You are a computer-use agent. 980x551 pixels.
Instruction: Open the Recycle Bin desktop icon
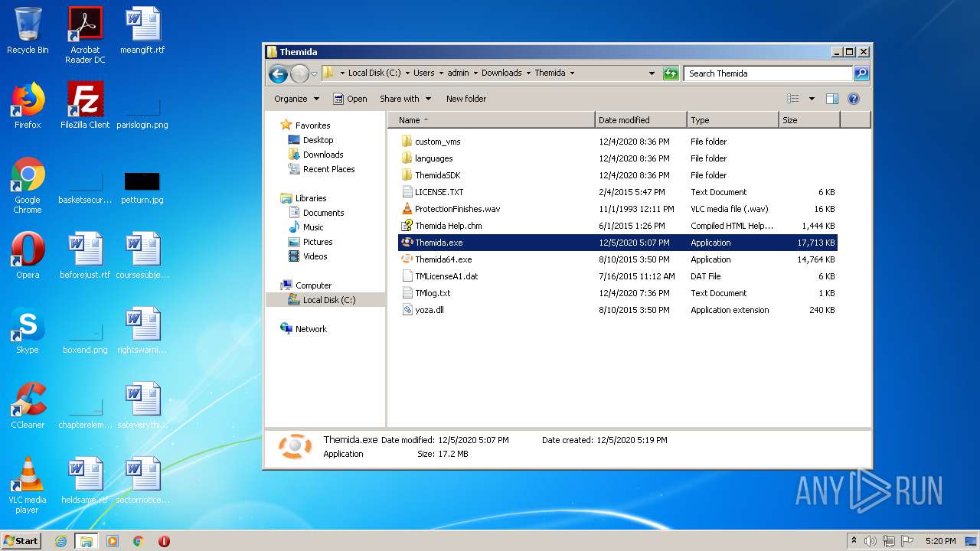coord(28,31)
